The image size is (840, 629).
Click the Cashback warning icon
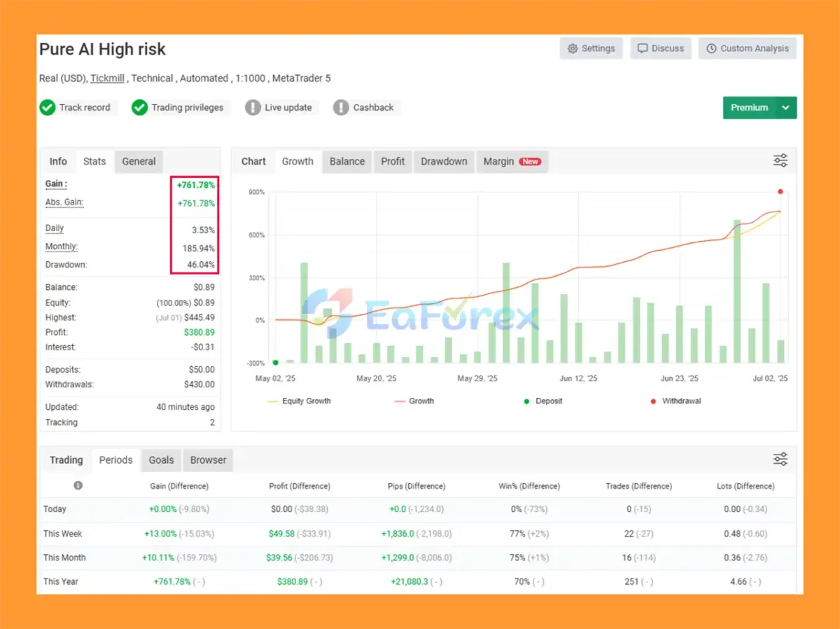coord(341,108)
